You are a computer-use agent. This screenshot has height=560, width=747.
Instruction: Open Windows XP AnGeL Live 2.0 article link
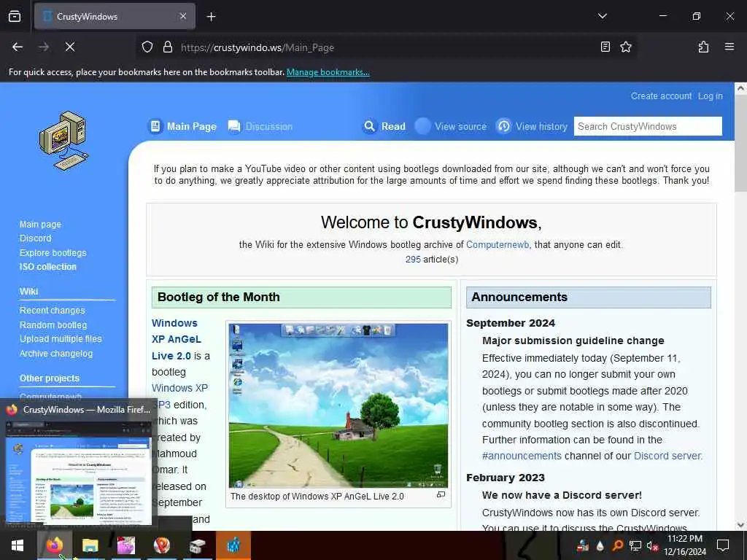tap(177, 340)
